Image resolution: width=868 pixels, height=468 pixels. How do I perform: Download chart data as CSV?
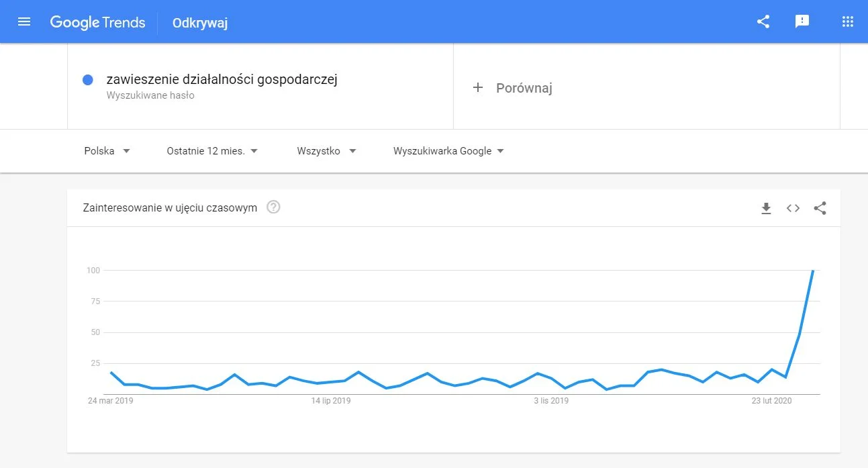766,208
